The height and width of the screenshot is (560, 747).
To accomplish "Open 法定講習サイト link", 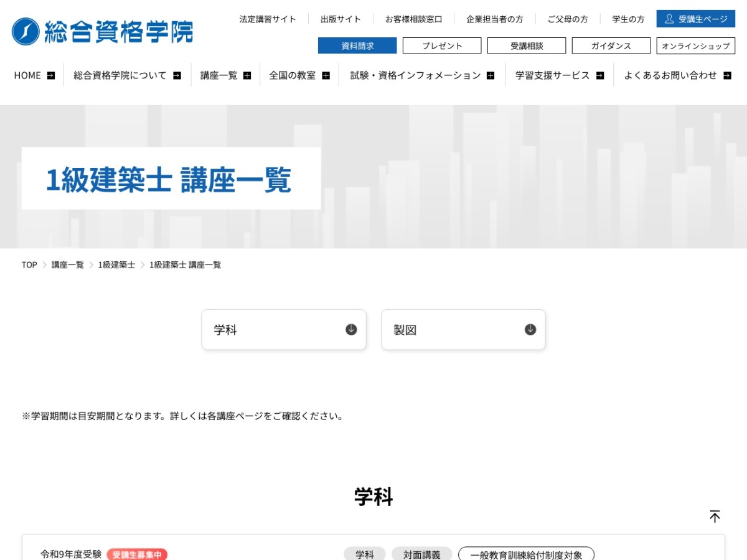I will pos(268,19).
